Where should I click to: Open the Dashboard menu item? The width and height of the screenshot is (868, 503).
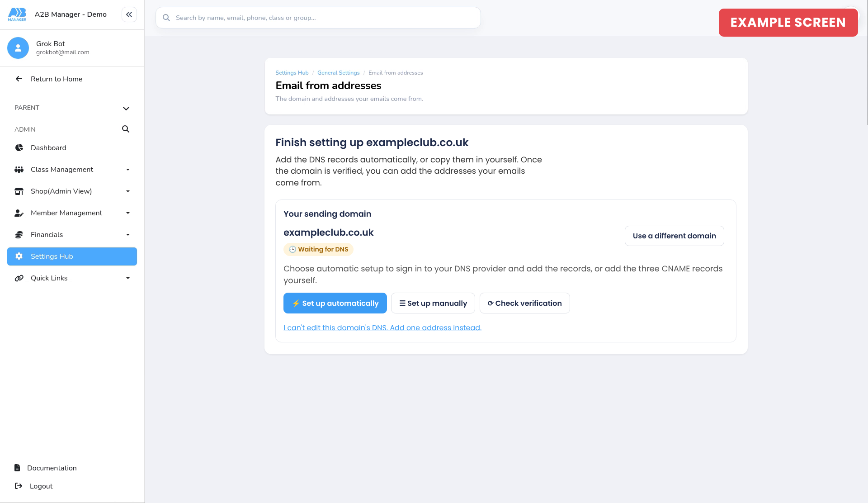pos(72,148)
